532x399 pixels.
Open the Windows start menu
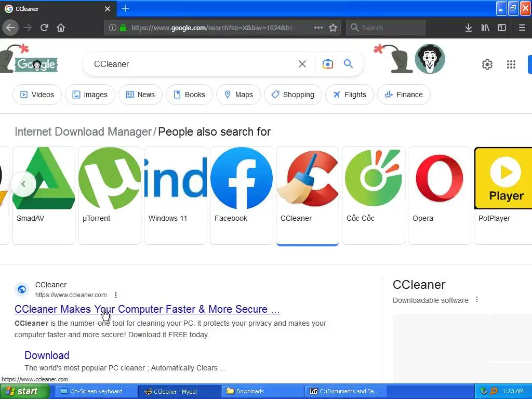24,391
